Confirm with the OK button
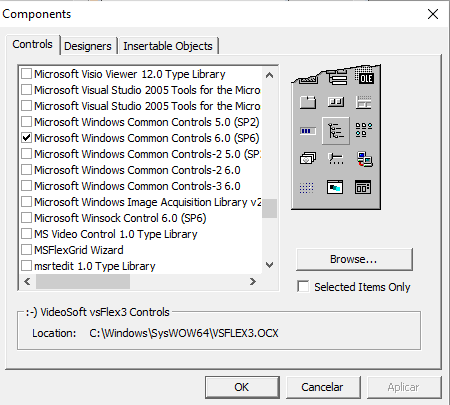Image resolution: width=450 pixels, height=405 pixels. coord(242,387)
